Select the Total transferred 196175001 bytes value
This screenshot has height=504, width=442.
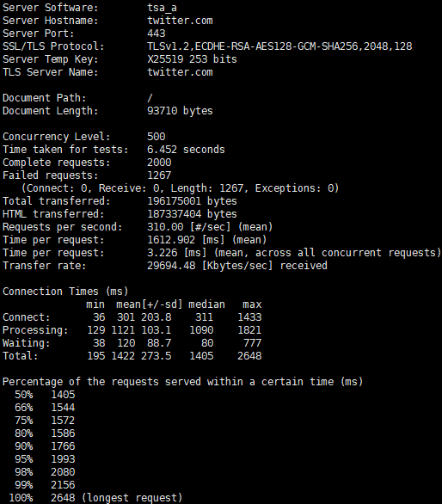click(x=193, y=201)
